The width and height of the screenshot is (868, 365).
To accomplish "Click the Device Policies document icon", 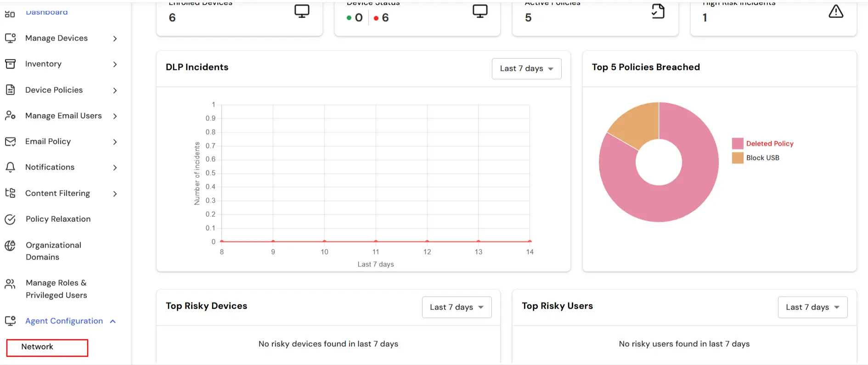I will 10,90.
